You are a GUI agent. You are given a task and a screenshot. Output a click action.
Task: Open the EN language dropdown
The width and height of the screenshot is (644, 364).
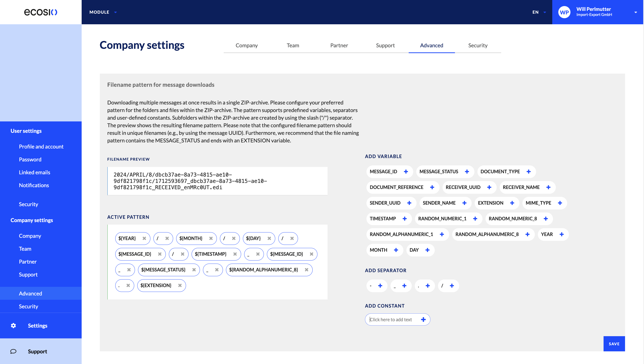coord(539,12)
